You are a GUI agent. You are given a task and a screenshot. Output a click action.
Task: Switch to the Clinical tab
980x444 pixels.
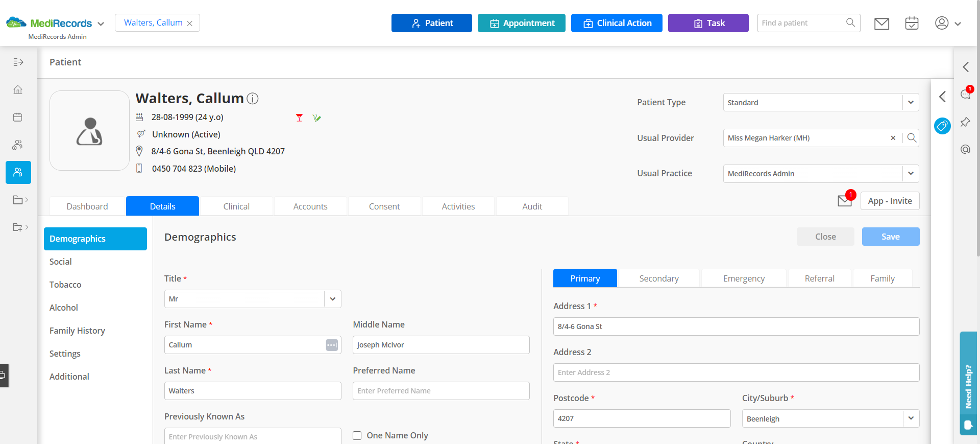pyautogui.click(x=236, y=206)
